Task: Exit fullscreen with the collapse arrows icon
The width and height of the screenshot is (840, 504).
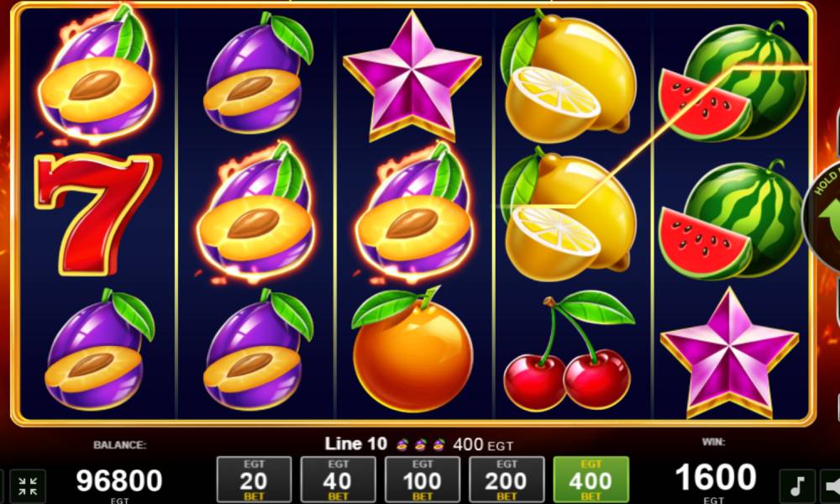Action: 28,486
